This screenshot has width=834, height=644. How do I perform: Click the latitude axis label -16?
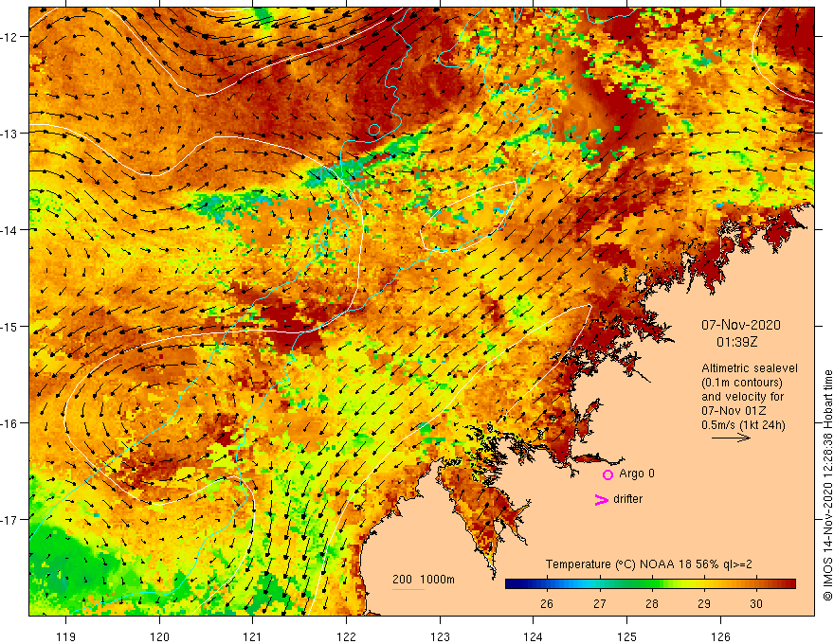[10, 423]
